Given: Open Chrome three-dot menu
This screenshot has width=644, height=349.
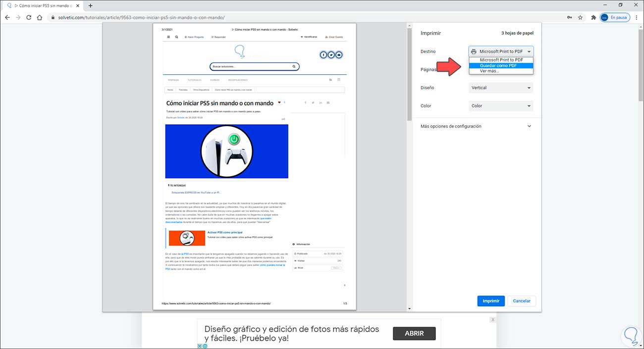Looking at the screenshot, I should 637,17.
